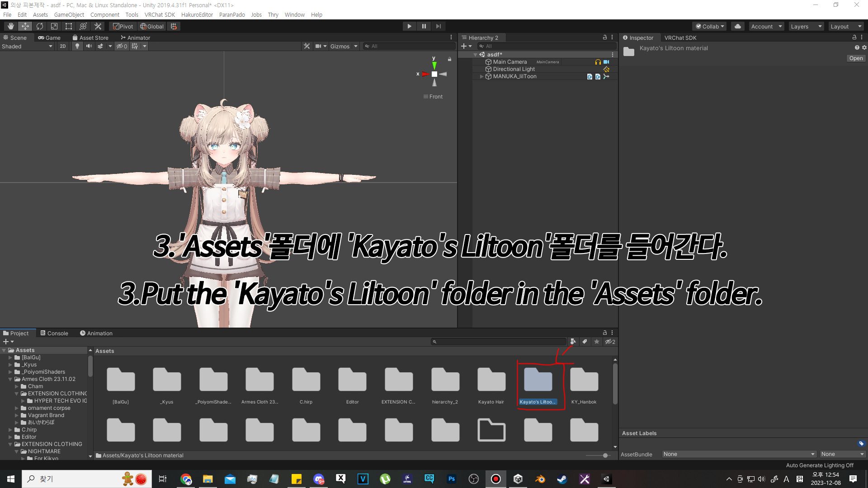Open the Layers dropdown
Image resolution: width=868 pixels, height=488 pixels.
(x=806, y=26)
